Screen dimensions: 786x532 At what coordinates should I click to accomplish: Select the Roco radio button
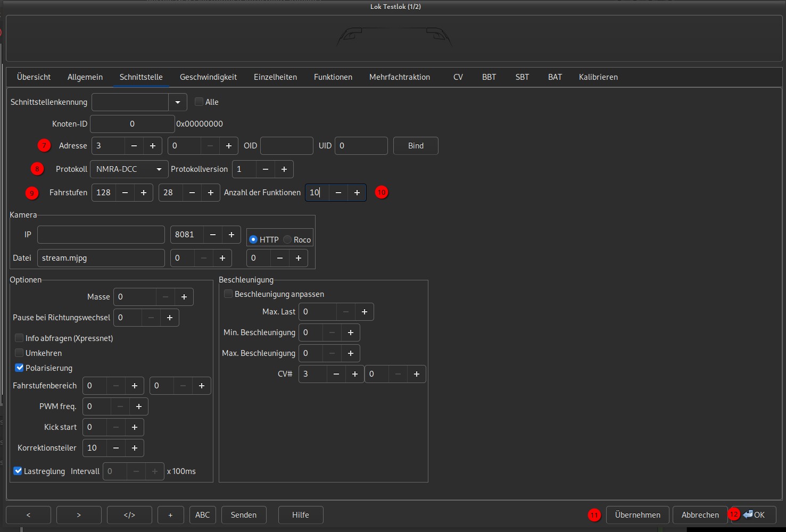288,240
